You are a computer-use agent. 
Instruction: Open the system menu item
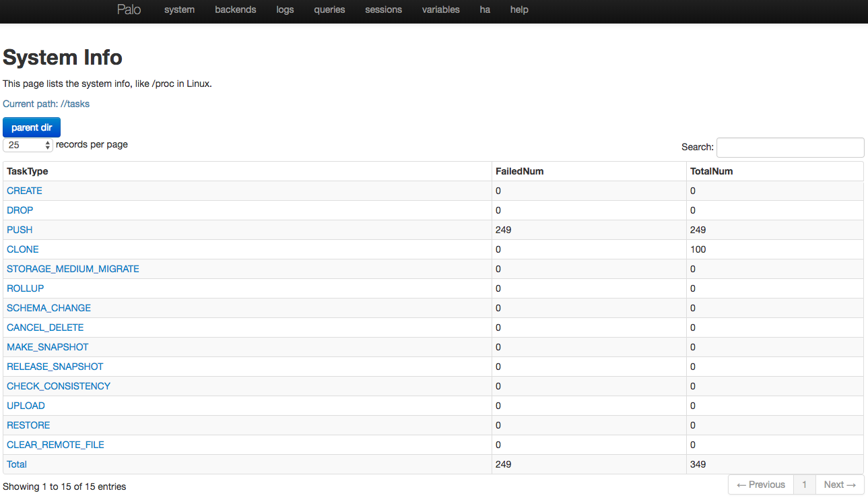pos(179,10)
